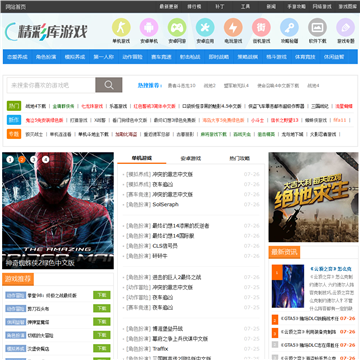360x360 pixels.
Task: Open the ffa11 link in the 新作 row
Action: [x=340, y=120]
